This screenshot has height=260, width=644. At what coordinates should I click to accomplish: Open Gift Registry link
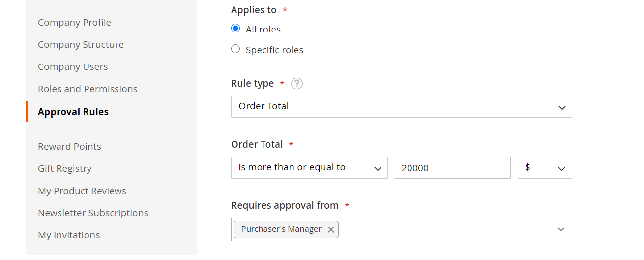pyautogui.click(x=65, y=169)
